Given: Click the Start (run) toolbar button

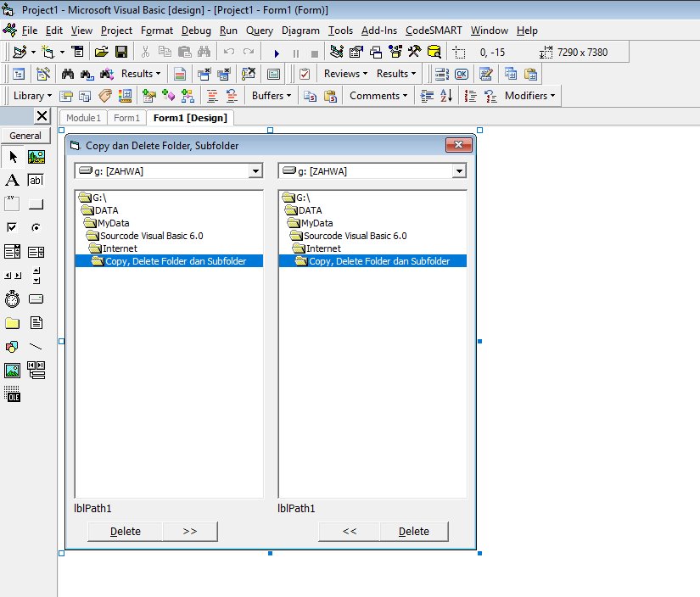Looking at the screenshot, I should click(x=277, y=53).
